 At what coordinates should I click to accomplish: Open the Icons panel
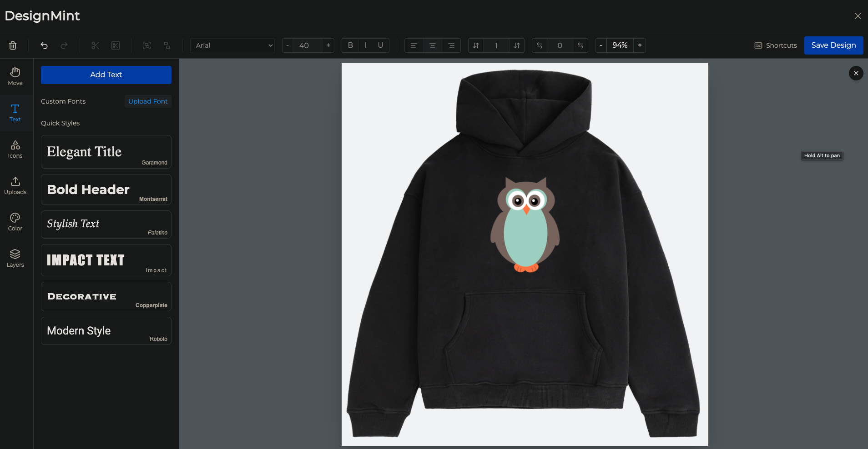click(x=15, y=149)
